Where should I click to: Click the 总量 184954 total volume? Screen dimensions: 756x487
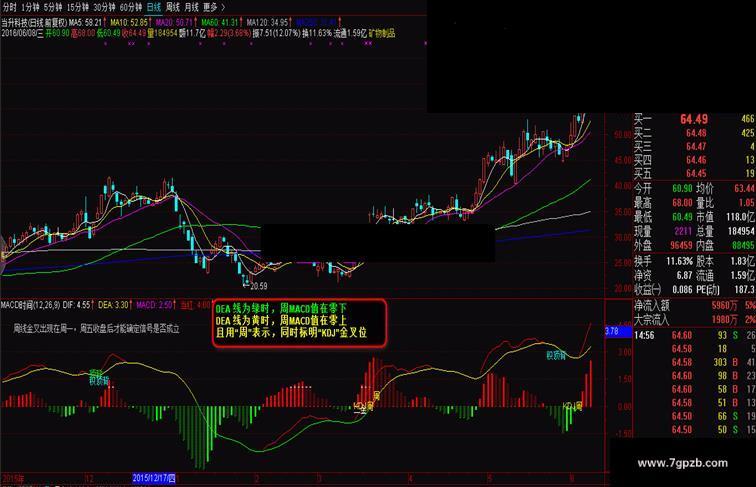point(726,231)
